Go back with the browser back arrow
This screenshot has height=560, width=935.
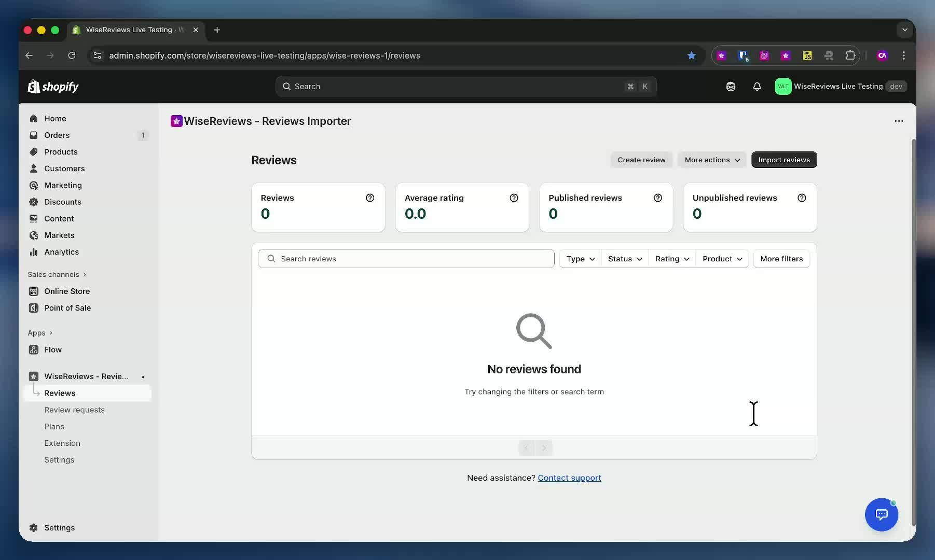coord(29,55)
